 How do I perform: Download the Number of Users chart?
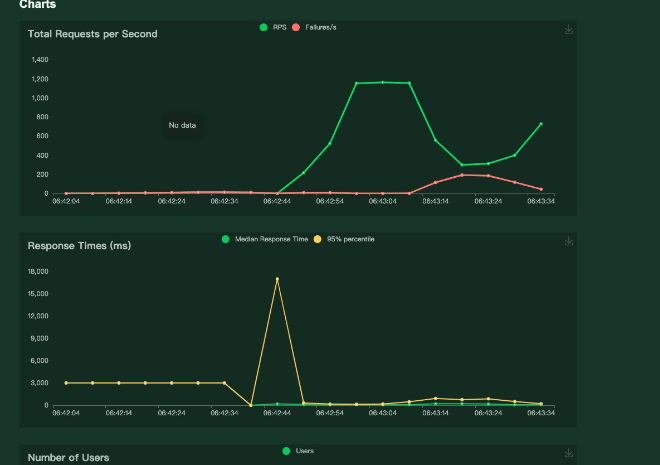(569, 453)
